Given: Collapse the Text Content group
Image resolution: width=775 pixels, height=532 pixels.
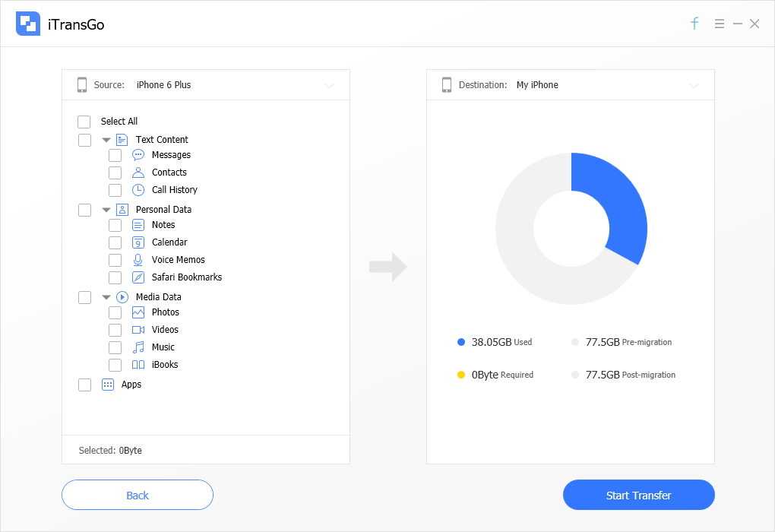Looking at the screenshot, I should 106,140.
